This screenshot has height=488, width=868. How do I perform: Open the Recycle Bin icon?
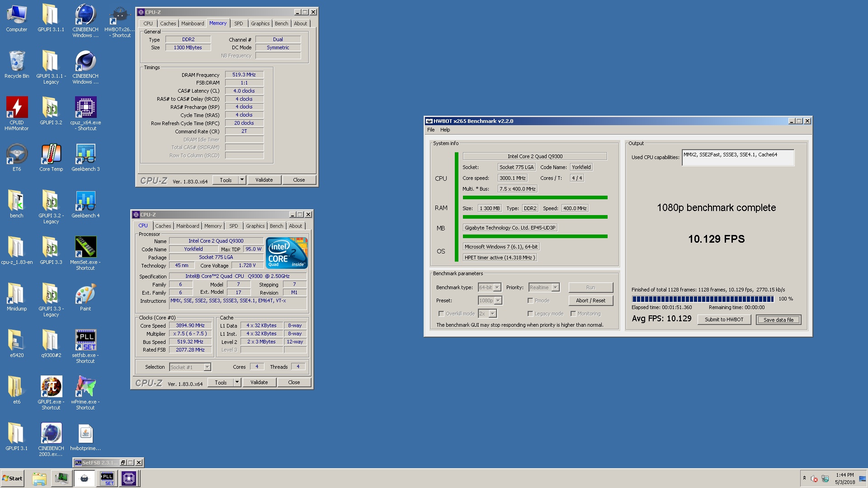(17, 65)
